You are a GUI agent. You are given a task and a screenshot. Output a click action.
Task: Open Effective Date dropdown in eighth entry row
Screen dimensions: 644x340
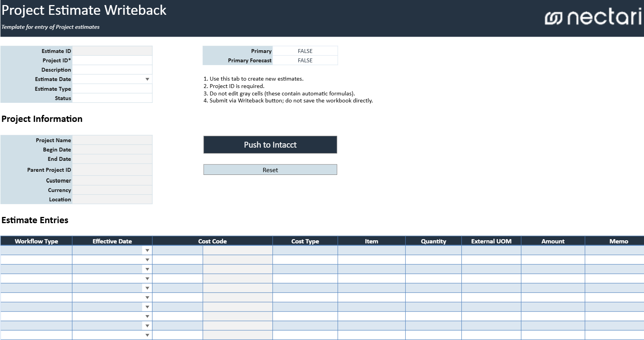click(147, 316)
